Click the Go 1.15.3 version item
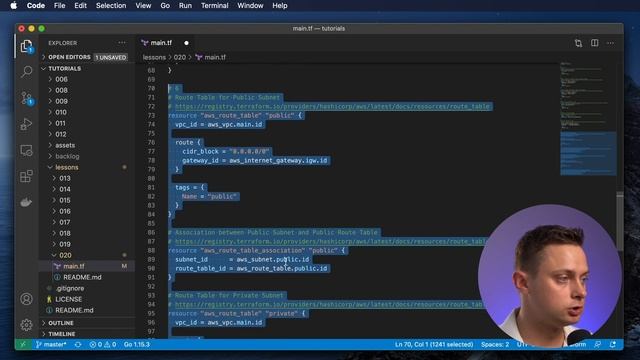 click(x=137, y=344)
